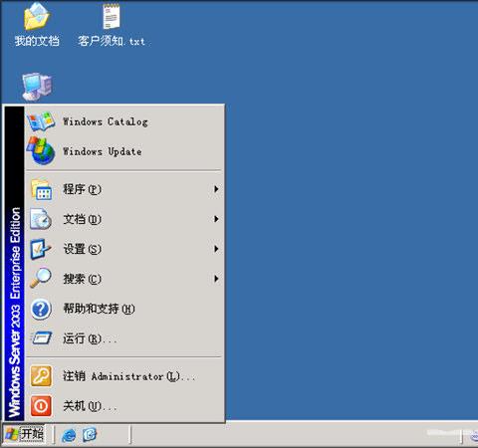Click the second quick launch icon
The width and height of the screenshot is (478, 448).
tap(89, 434)
